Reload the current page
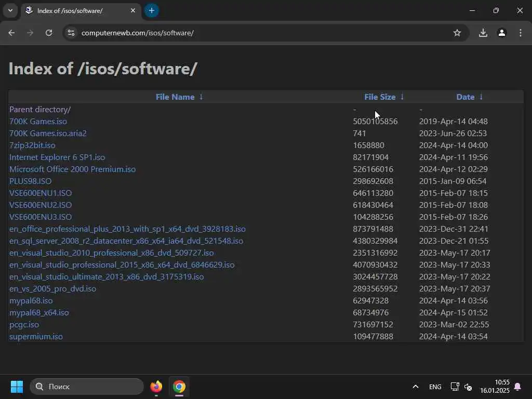This screenshot has width=532, height=399. click(x=49, y=33)
